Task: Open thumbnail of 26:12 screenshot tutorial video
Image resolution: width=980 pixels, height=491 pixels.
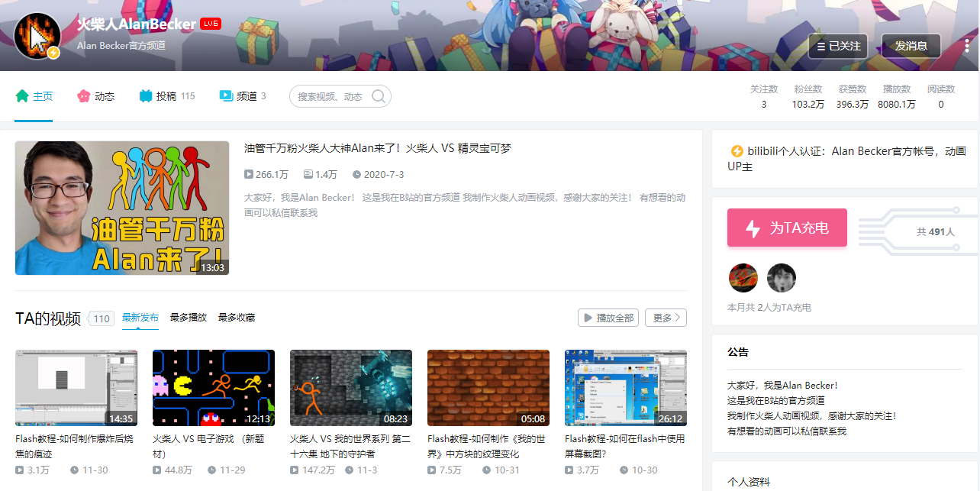Action: pyautogui.click(x=626, y=388)
